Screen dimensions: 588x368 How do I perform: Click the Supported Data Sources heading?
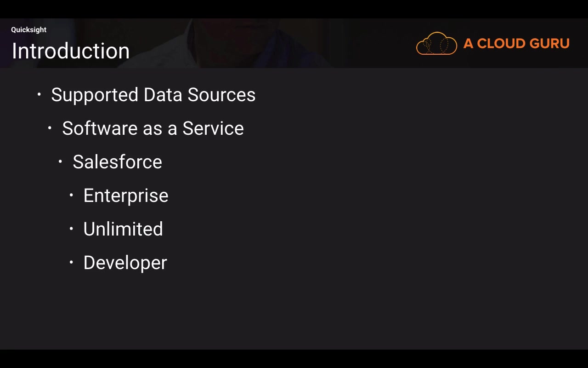153,95
